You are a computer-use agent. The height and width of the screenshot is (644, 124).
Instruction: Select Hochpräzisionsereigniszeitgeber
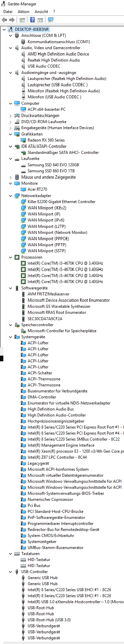pyautogui.click(x=56, y=421)
